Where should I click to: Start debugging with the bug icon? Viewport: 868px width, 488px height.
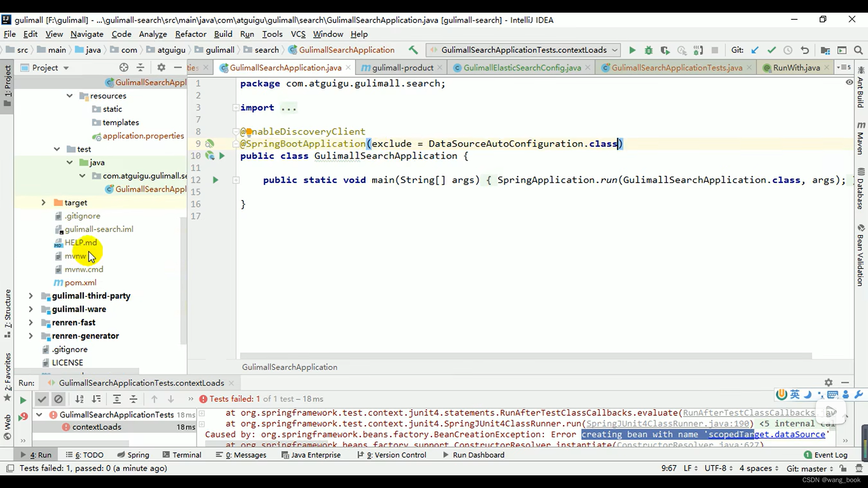pyautogui.click(x=649, y=50)
